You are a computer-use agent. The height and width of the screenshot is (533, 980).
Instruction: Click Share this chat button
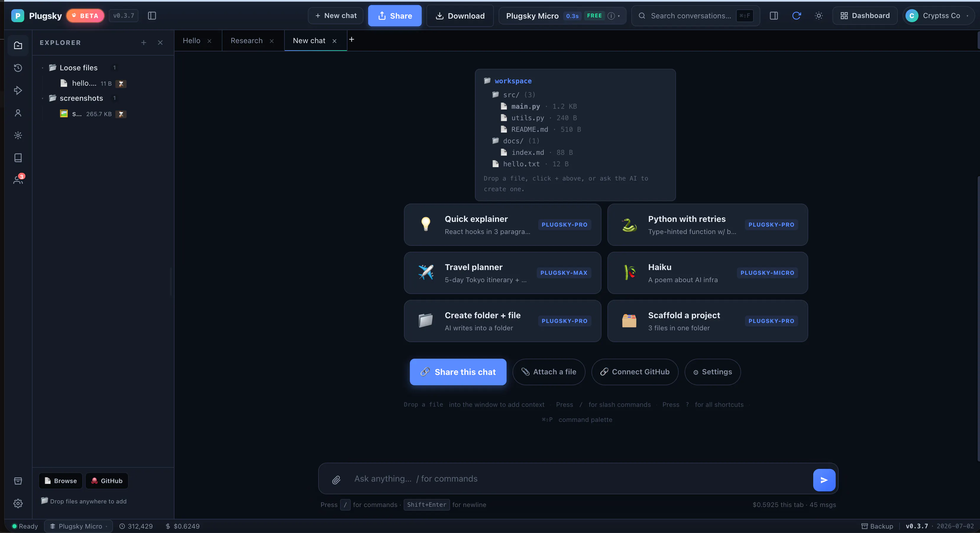[x=458, y=372]
